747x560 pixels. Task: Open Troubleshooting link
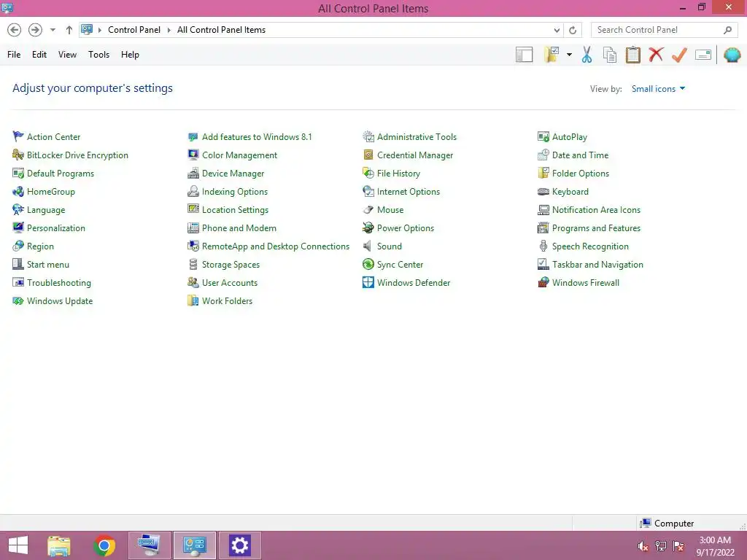pos(58,282)
